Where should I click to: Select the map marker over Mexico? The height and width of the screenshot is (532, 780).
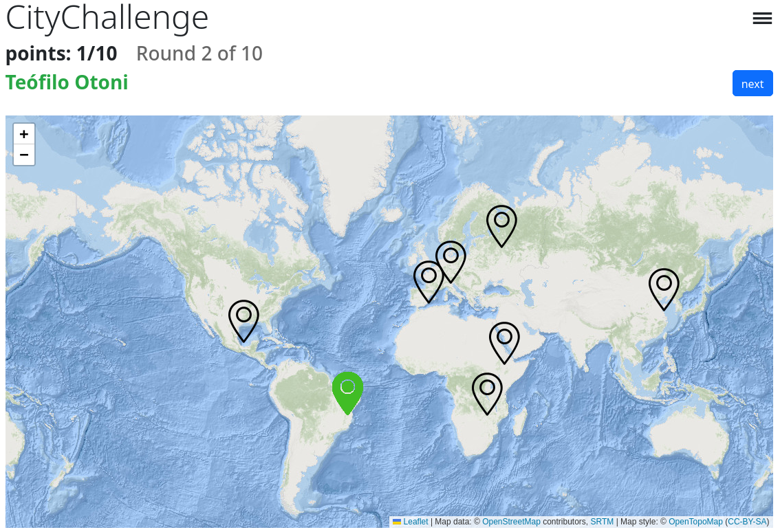coord(243,318)
